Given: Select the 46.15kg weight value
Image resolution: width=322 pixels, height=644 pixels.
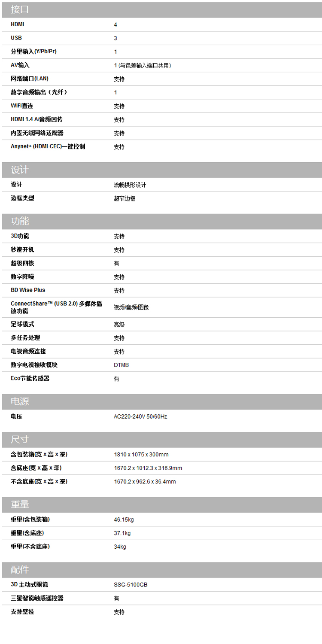Looking at the screenshot, I should point(124,520).
